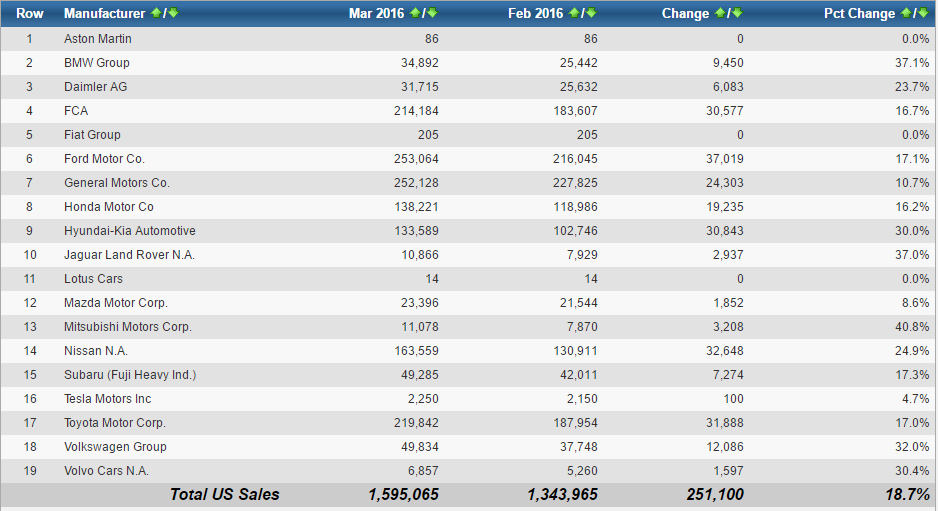Screen dimensions: 938x511
Task: Select Ford Motor Co. cell
Action: (x=105, y=159)
